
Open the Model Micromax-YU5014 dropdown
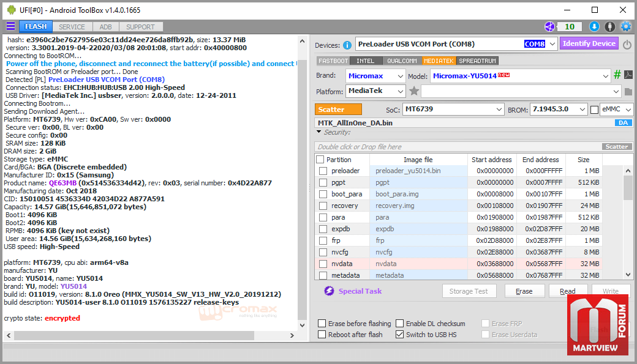(605, 76)
